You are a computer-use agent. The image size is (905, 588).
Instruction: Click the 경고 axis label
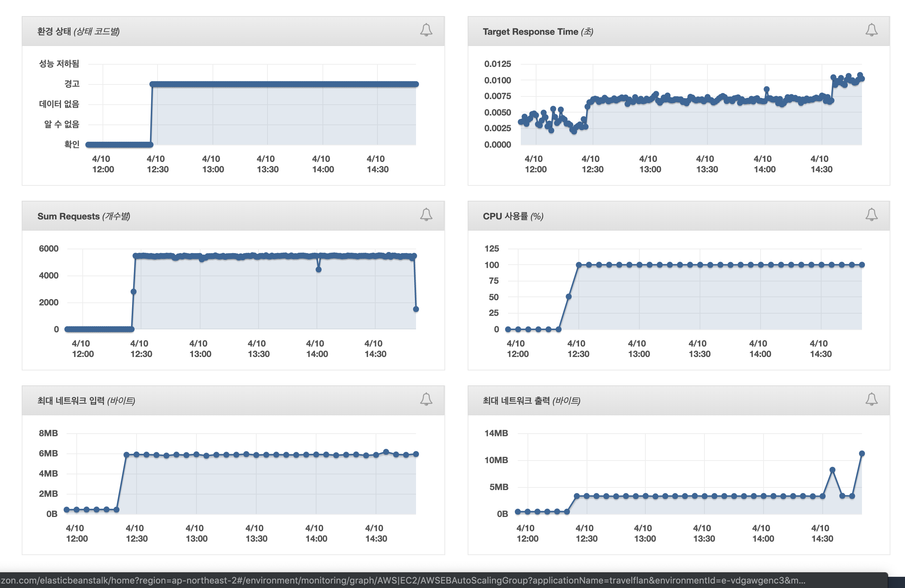tap(71, 84)
